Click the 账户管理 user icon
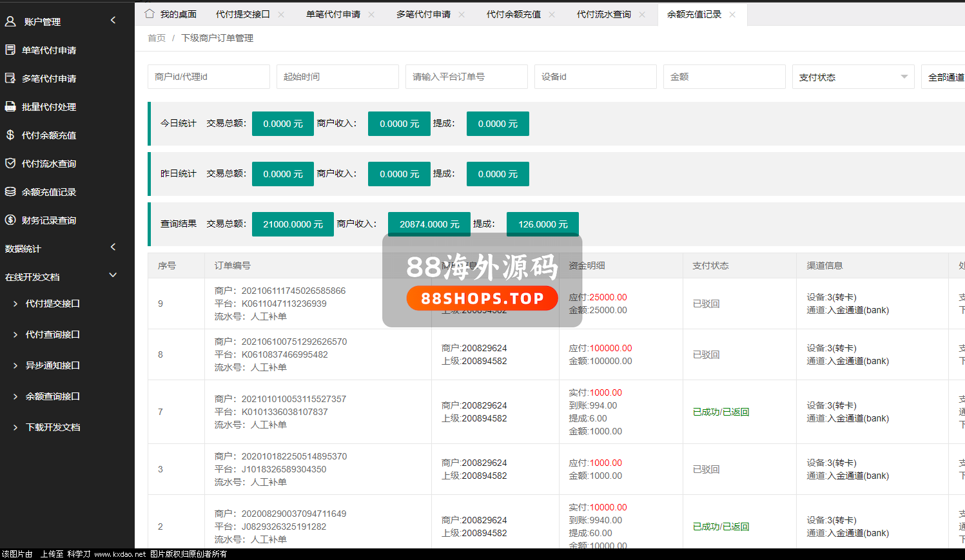This screenshot has height=560, width=965. click(x=10, y=21)
